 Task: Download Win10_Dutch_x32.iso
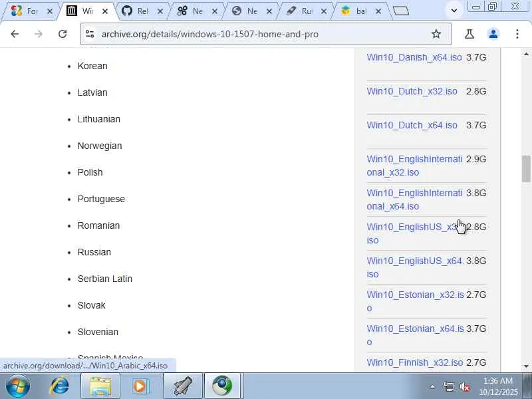412,91
